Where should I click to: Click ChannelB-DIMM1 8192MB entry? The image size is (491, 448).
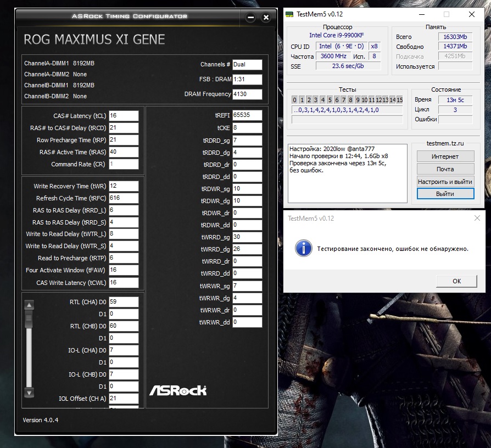[x=59, y=85]
